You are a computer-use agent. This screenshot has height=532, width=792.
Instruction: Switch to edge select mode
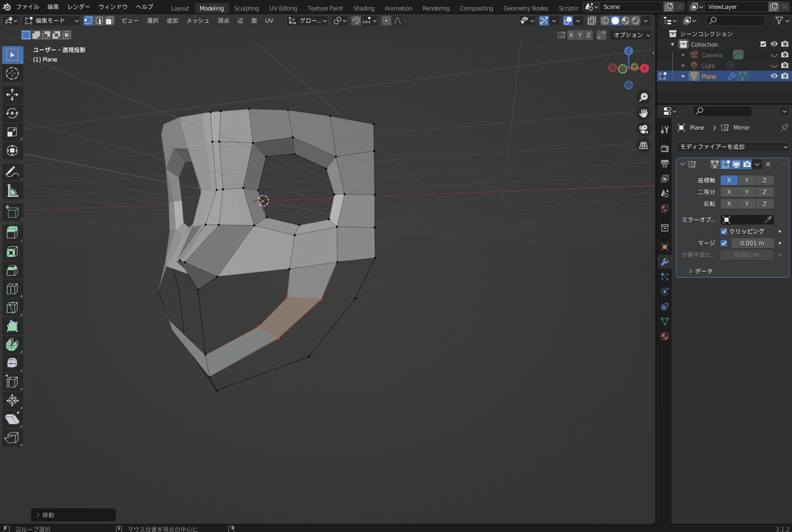[x=99, y=20]
